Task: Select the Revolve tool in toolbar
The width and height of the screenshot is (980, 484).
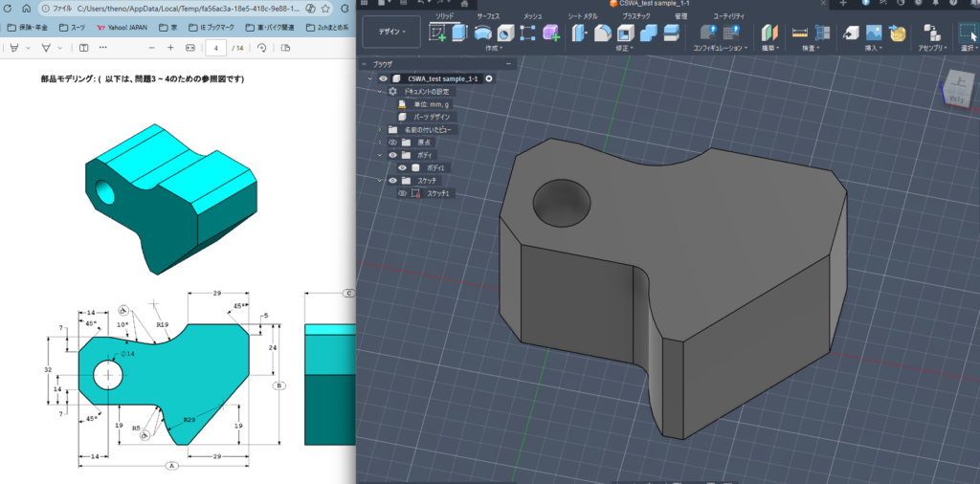Action: (x=483, y=33)
